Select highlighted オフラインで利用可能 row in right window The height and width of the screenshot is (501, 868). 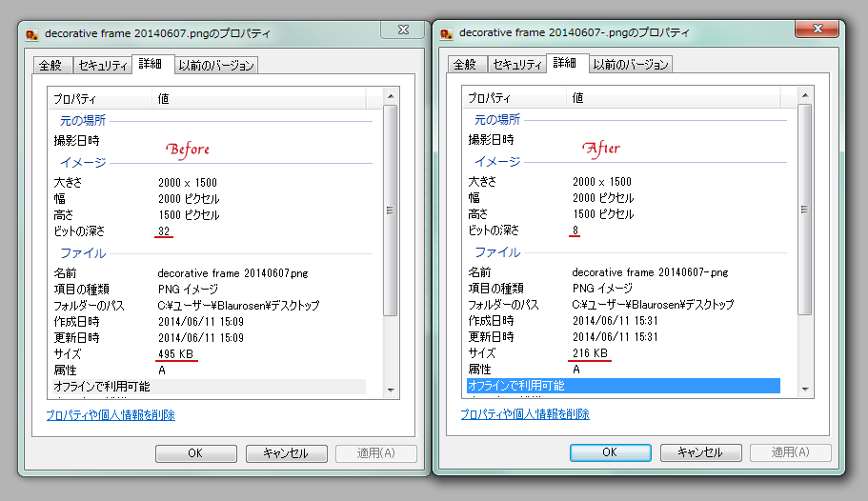(x=623, y=386)
